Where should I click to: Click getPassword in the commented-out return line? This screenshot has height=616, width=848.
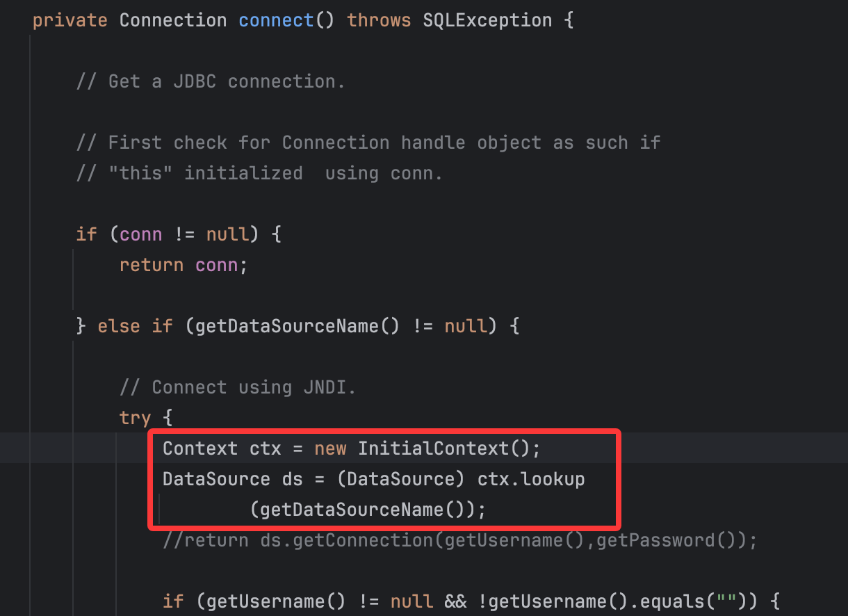click(656, 540)
